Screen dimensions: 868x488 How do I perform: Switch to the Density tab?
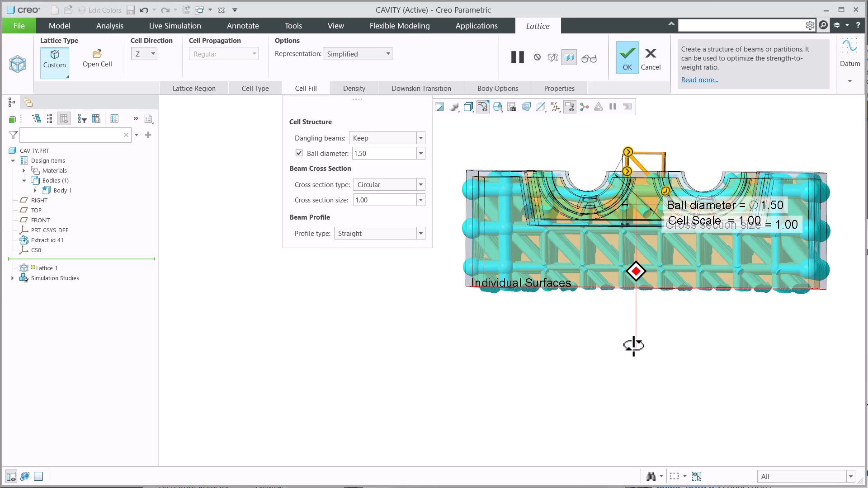[354, 89]
